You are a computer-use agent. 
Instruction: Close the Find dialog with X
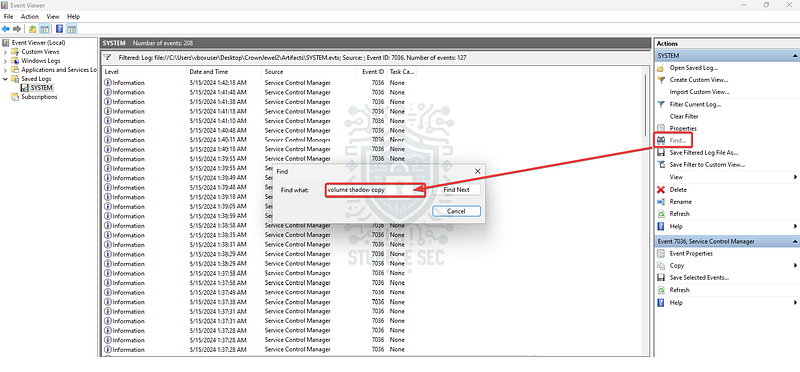478,171
